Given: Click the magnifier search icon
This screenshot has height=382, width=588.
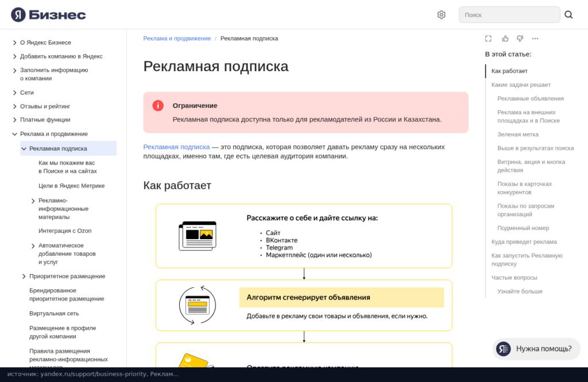Looking at the screenshot, I should coord(568,14).
